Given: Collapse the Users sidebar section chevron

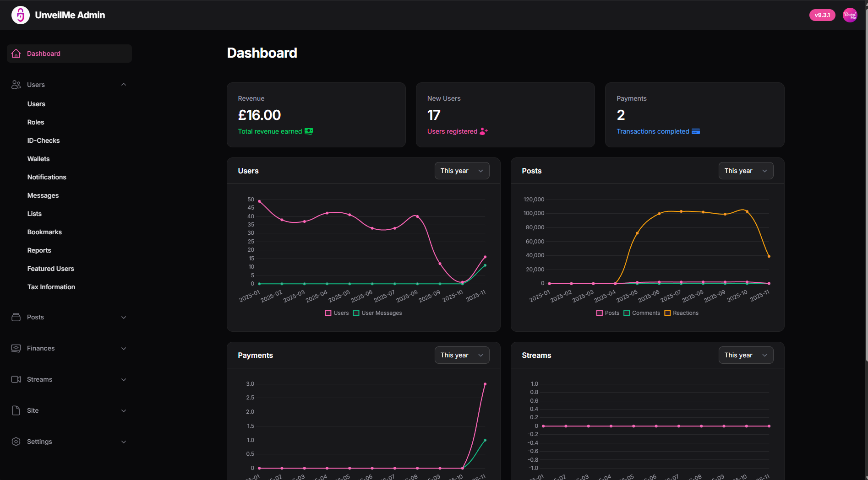Looking at the screenshot, I should click(x=124, y=85).
